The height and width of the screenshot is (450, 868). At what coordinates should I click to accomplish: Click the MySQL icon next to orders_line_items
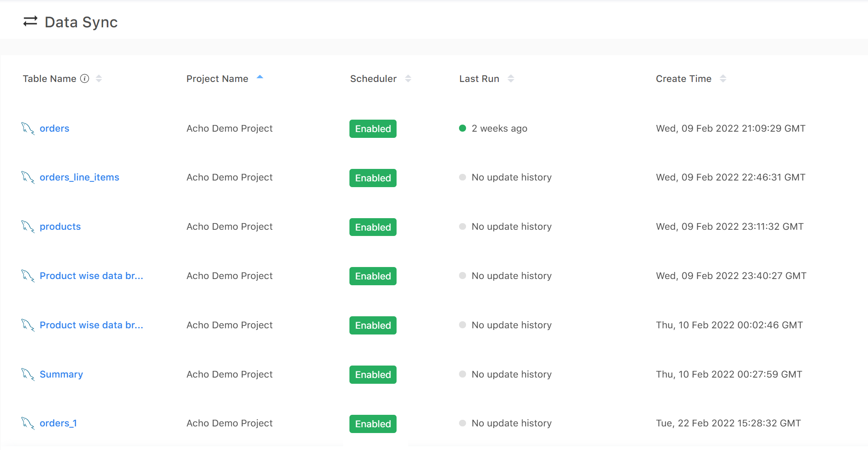tap(27, 177)
